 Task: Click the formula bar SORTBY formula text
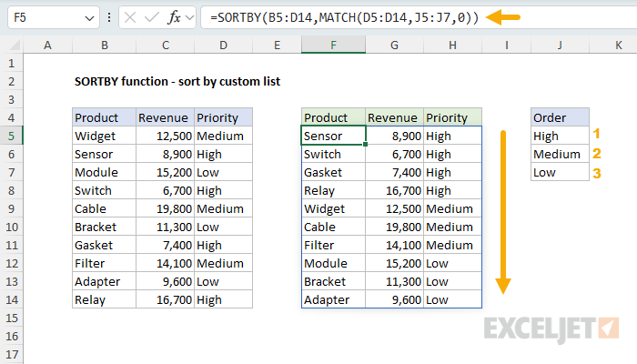coord(344,18)
